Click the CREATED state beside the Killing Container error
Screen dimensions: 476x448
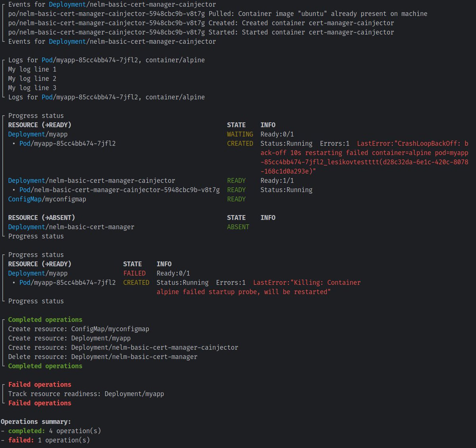[x=136, y=283]
